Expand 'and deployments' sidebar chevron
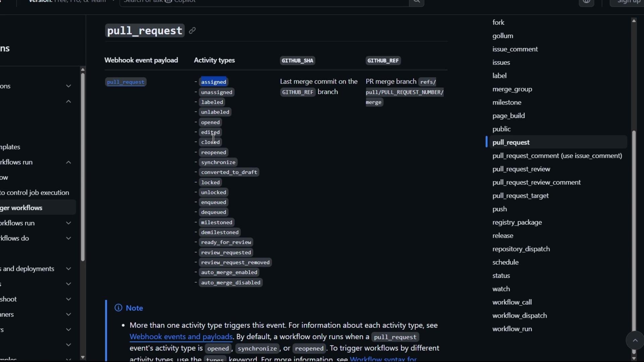The image size is (644, 362). pos(68,269)
